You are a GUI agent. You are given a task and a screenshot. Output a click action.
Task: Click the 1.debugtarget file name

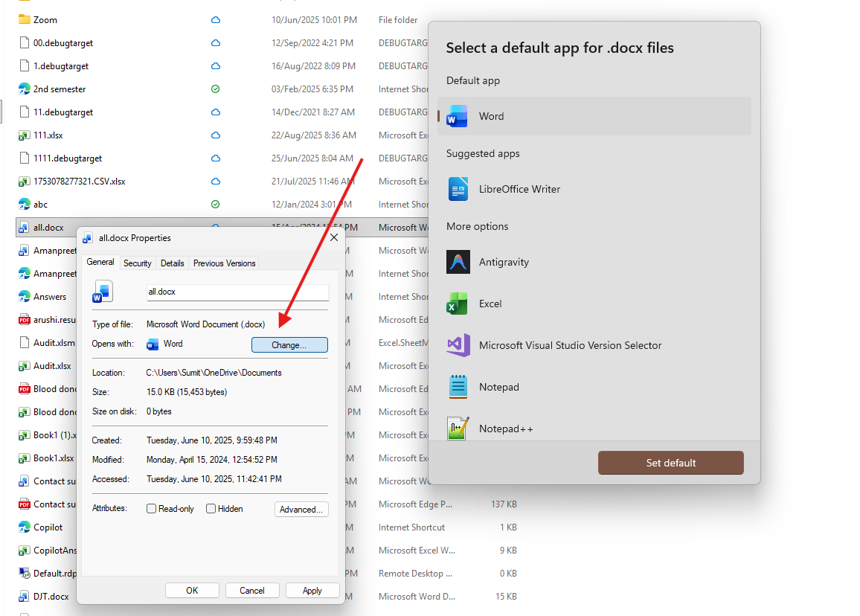61,65
